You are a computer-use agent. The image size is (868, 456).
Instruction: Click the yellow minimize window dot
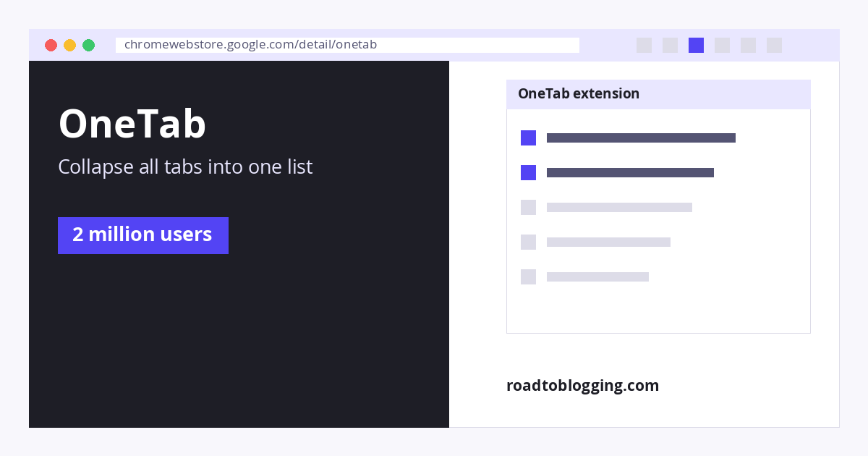pos(69,45)
